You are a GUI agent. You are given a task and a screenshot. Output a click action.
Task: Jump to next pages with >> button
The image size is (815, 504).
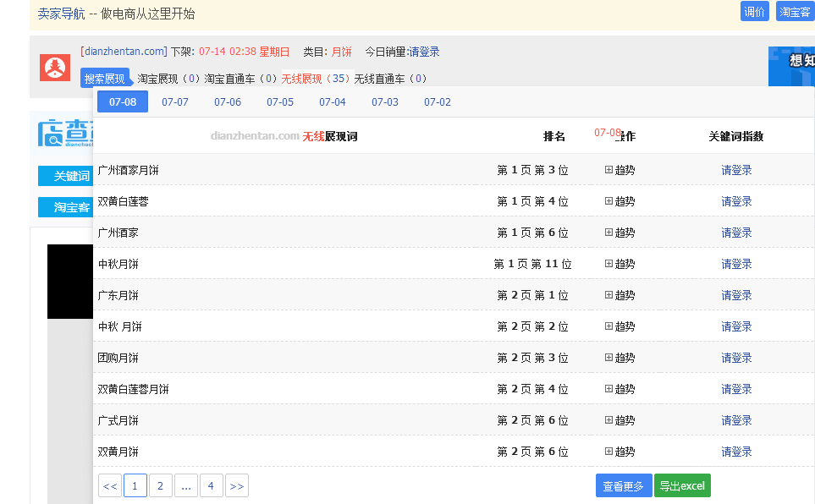[237, 485]
